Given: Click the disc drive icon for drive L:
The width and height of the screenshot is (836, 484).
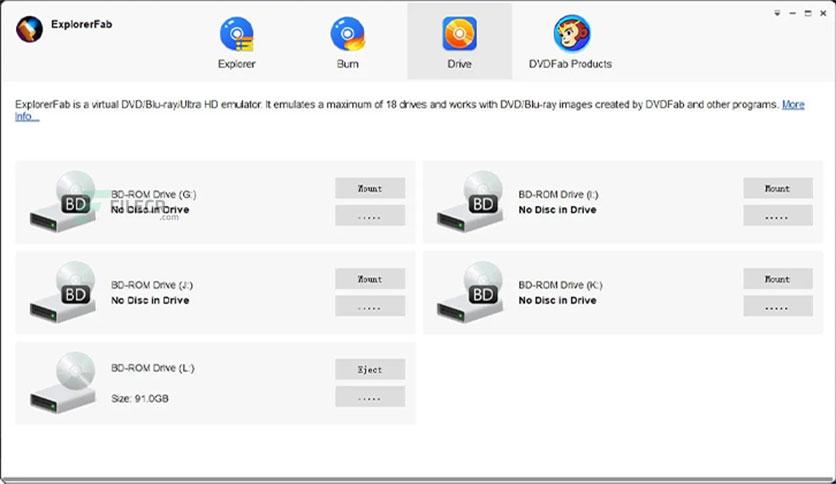Looking at the screenshot, I should click(x=63, y=382).
